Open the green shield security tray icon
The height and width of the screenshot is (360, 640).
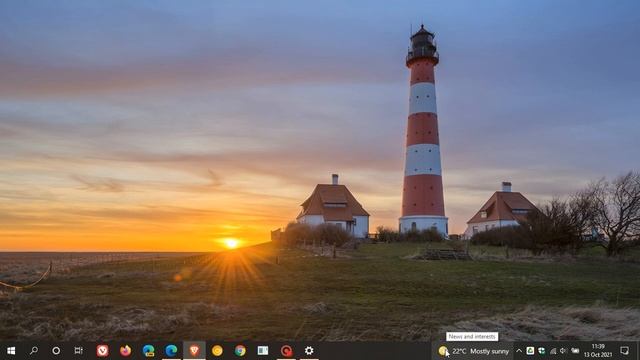pos(542,351)
